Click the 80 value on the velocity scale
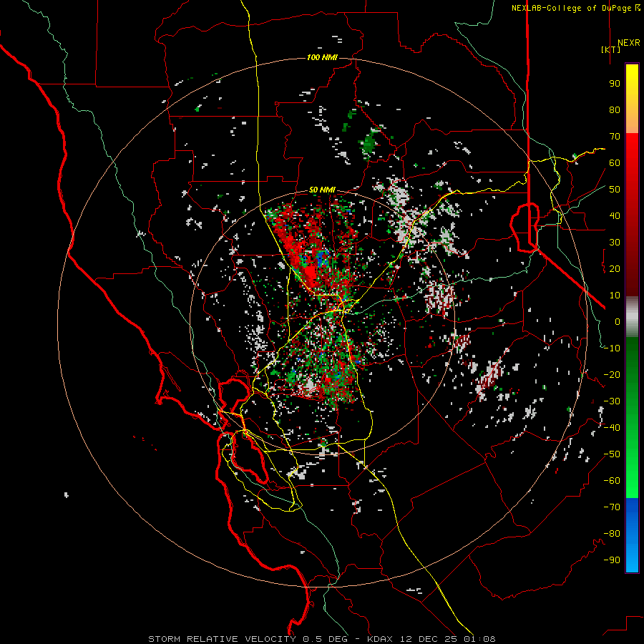 (615, 109)
